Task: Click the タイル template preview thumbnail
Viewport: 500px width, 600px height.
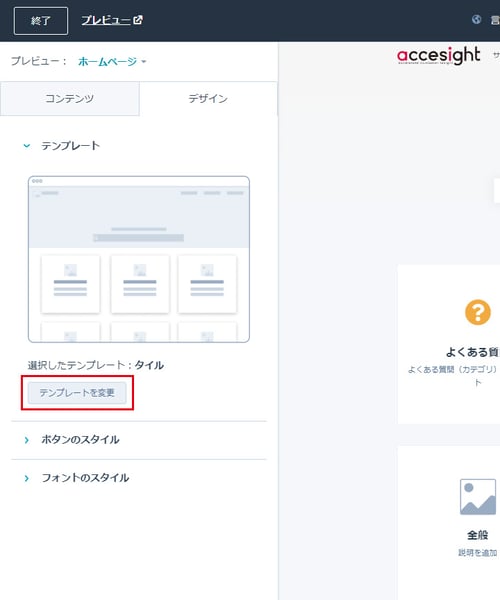Action: click(139, 259)
